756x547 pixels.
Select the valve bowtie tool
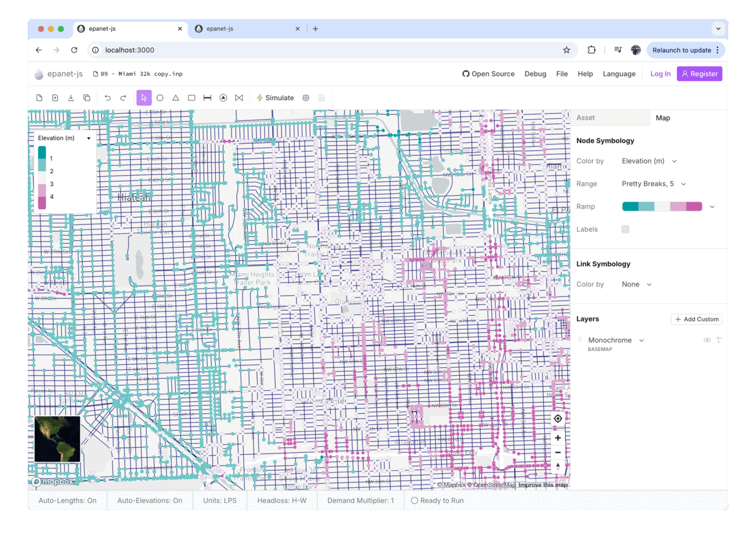pyautogui.click(x=239, y=98)
